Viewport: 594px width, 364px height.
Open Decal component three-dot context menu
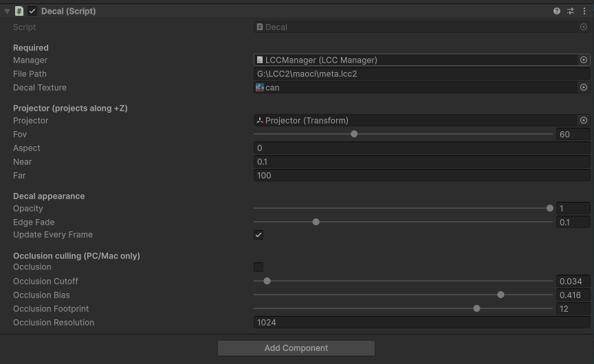pyautogui.click(x=584, y=12)
